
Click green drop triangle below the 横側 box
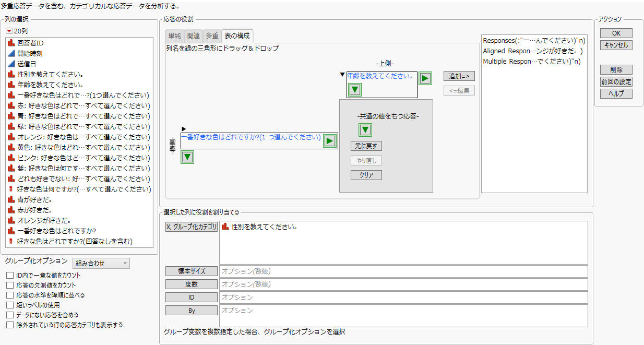[x=187, y=157]
